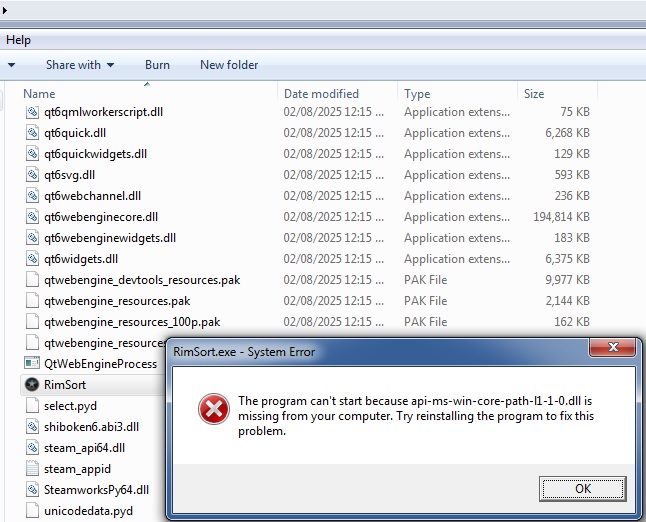646x522 pixels.
Task: Click the 9,977 KB size value
Action: tap(567, 280)
